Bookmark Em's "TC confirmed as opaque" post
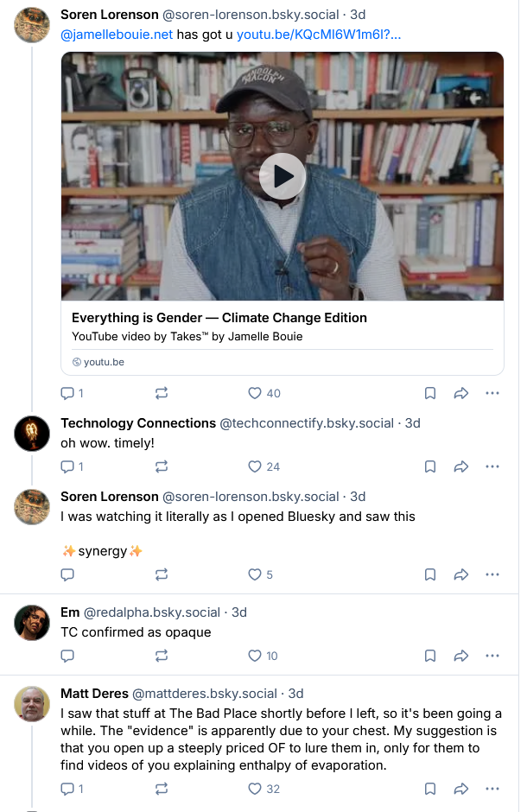 click(x=430, y=656)
